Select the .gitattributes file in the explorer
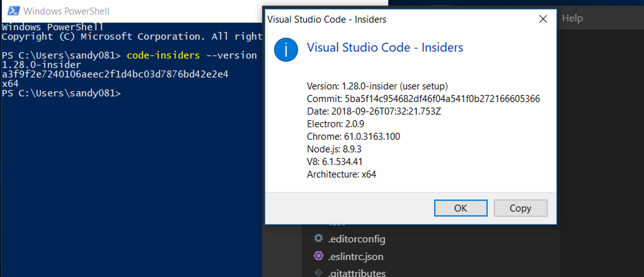This screenshot has width=644, height=277. [357, 273]
